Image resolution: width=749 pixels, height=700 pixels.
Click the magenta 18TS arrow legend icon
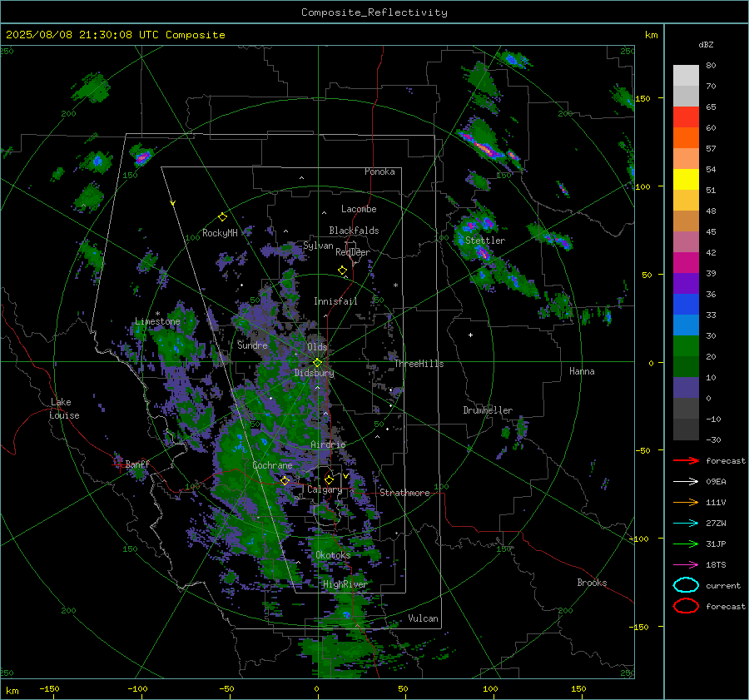coord(686,565)
